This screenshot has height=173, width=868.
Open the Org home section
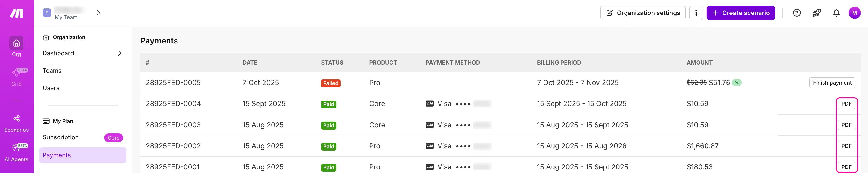16,47
